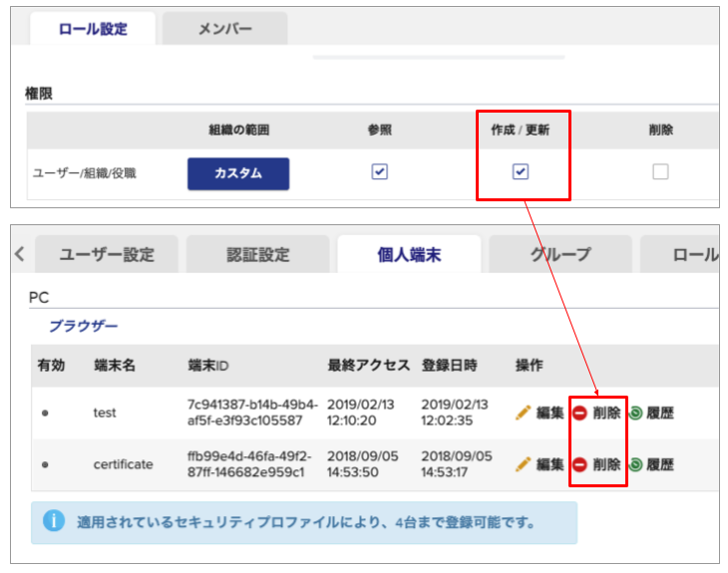Click 削除 link for certificate device

point(606,464)
